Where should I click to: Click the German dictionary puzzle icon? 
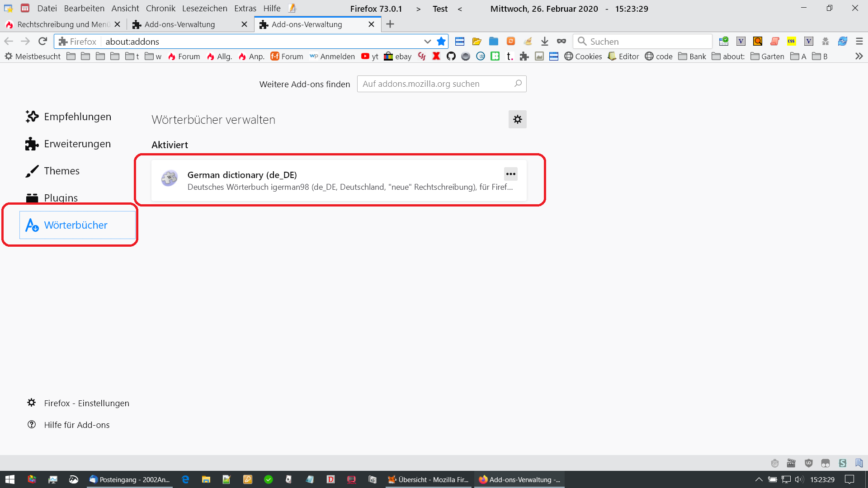pyautogui.click(x=170, y=179)
